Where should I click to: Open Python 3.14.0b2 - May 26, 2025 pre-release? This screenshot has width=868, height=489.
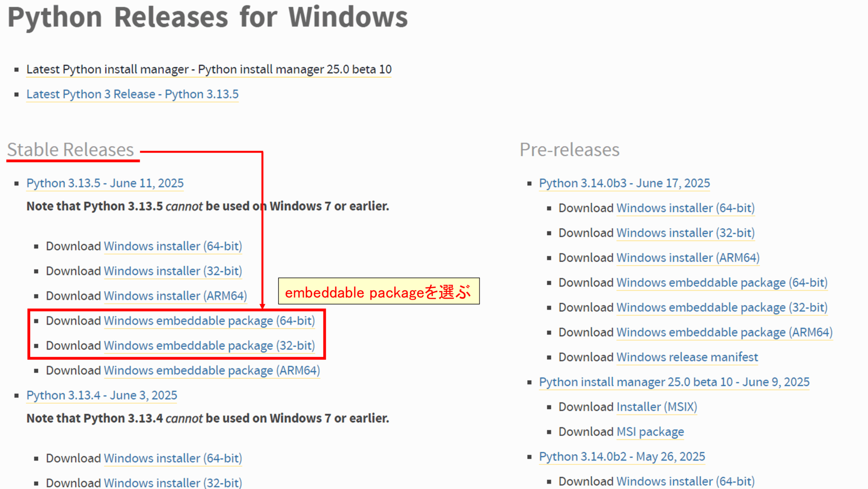(622, 457)
